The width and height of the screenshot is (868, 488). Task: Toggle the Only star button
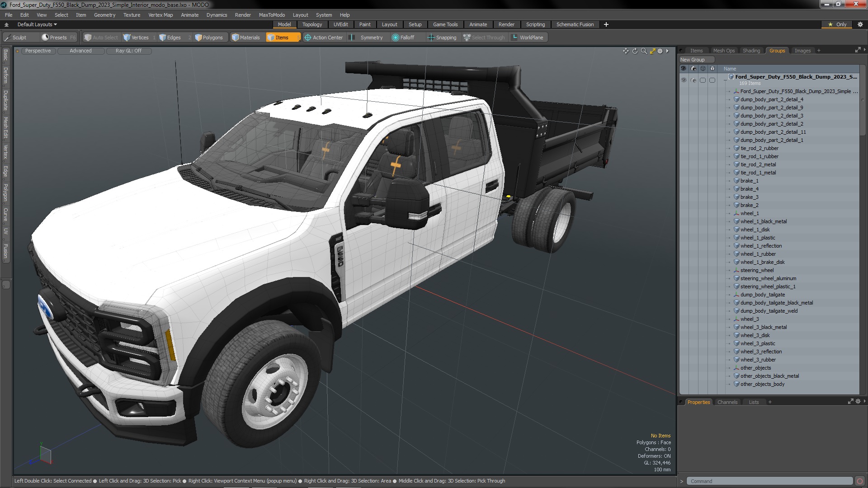click(837, 24)
